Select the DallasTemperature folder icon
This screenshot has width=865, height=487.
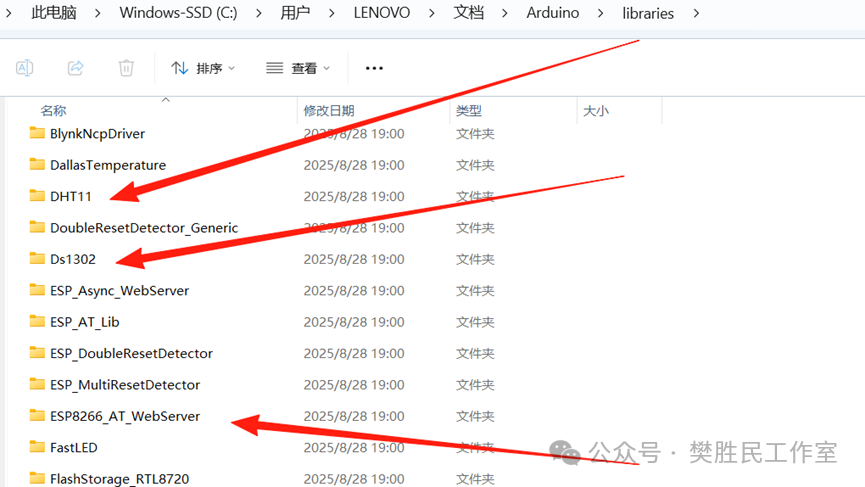pyautogui.click(x=37, y=164)
